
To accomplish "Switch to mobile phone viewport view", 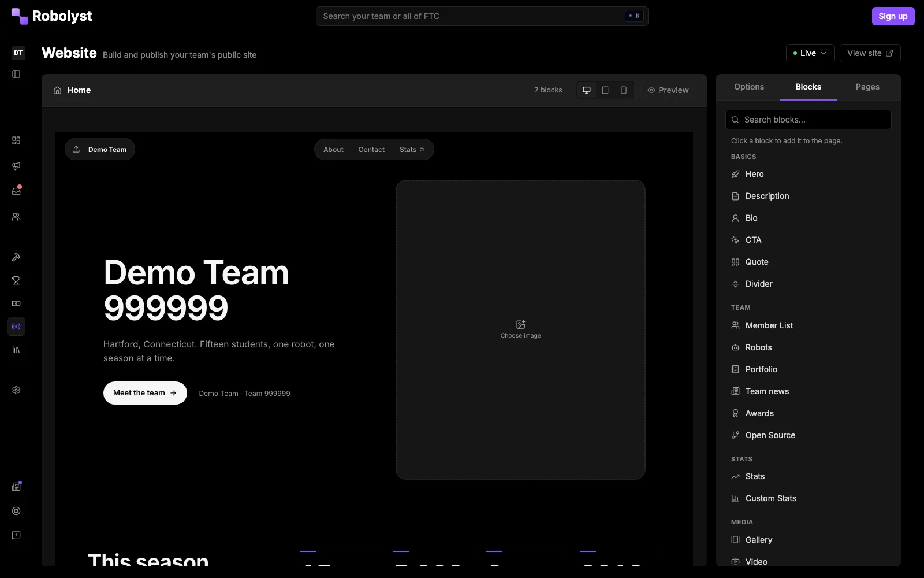I will pyautogui.click(x=624, y=90).
